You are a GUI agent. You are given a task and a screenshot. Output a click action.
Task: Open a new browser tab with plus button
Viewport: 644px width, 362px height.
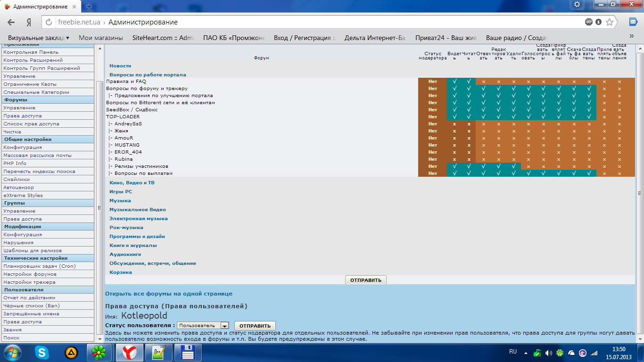(89, 7)
